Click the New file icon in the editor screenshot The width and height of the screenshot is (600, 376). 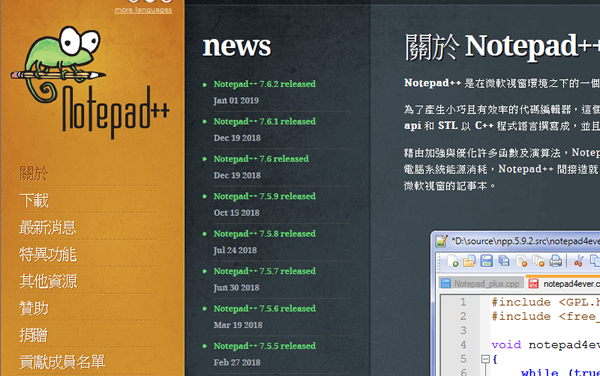tap(453, 261)
